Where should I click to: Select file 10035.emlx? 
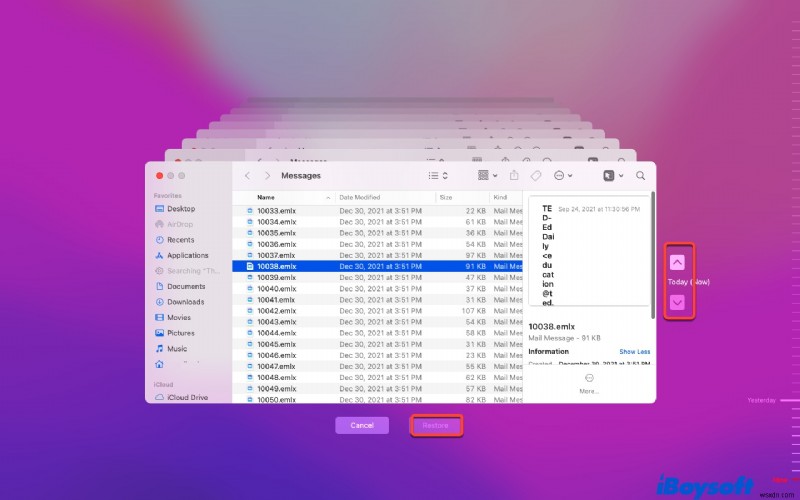[x=378, y=233]
